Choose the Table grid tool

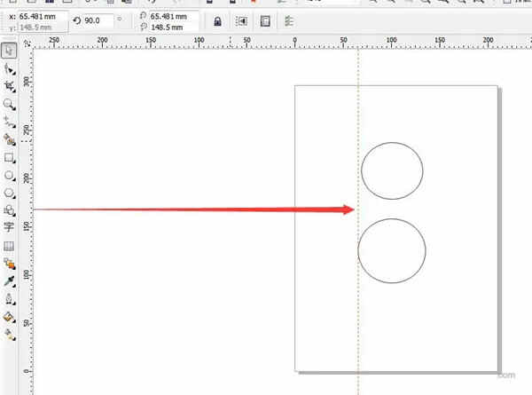9,245
